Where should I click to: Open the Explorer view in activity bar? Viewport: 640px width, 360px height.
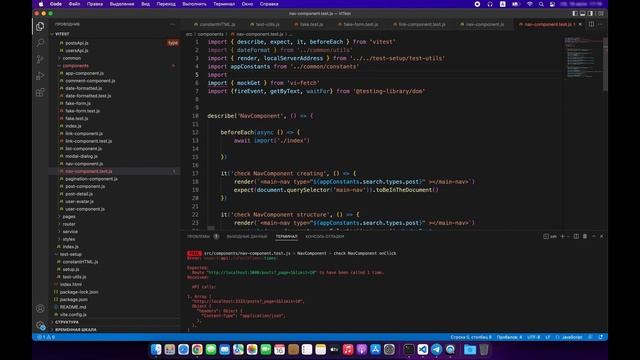(40, 27)
